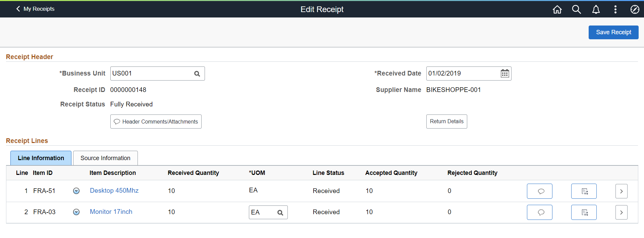Viewport: 644px width, 238px height.
Task: Open the NavBar compass icon
Action: [635, 9]
